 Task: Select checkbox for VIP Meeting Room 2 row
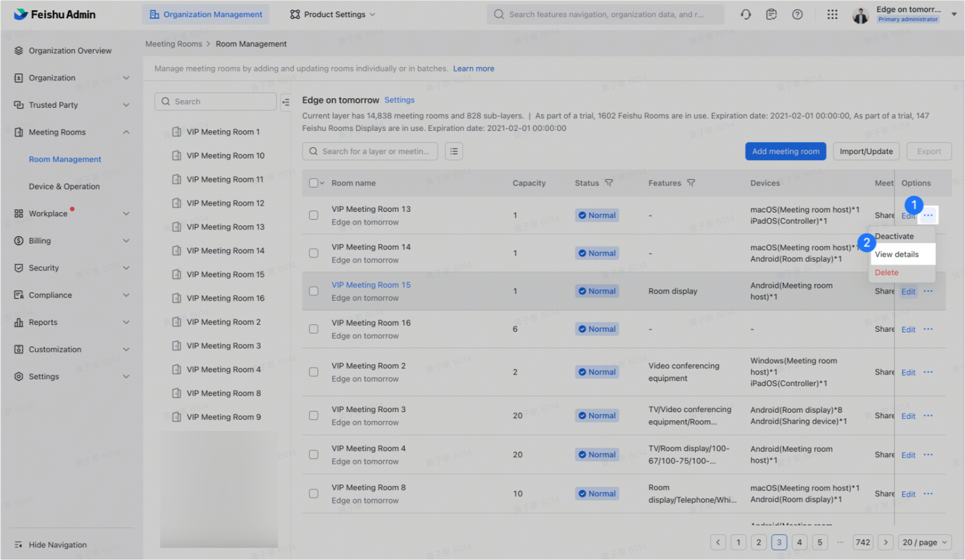coord(314,372)
